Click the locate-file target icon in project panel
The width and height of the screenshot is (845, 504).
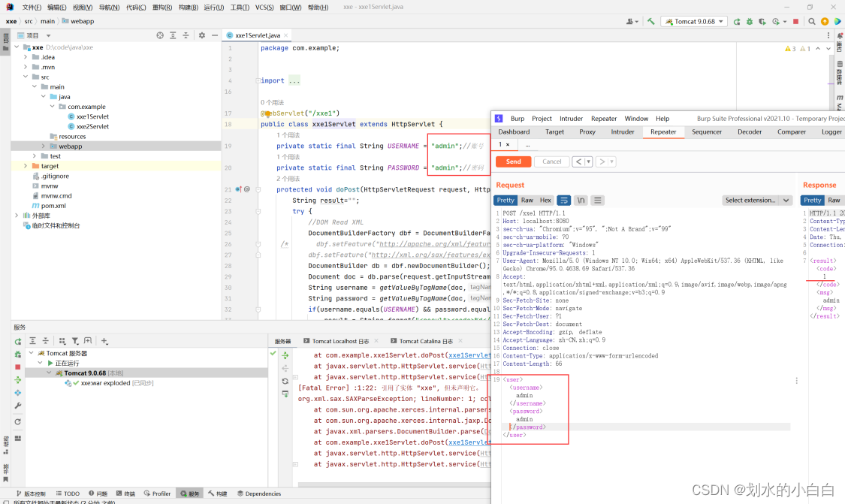160,35
